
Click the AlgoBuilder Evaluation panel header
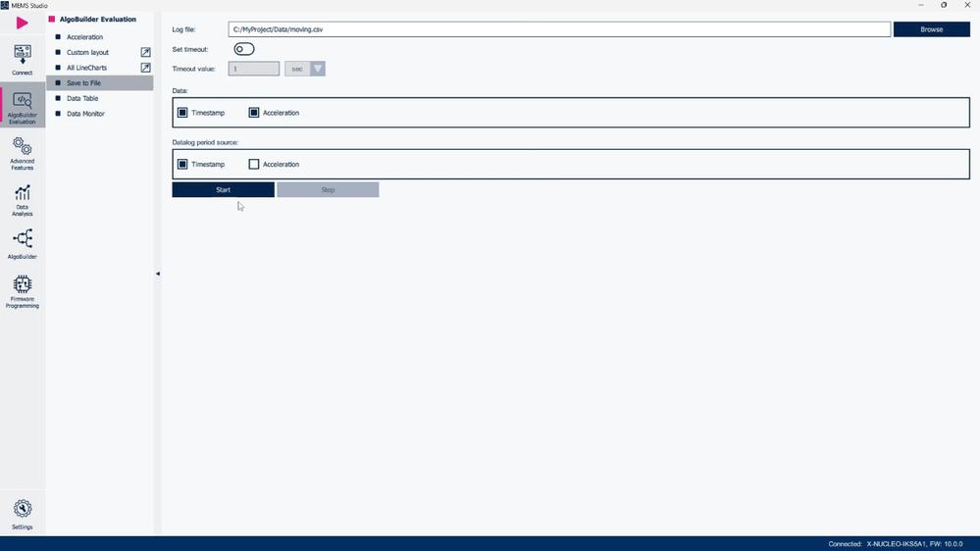(97, 20)
